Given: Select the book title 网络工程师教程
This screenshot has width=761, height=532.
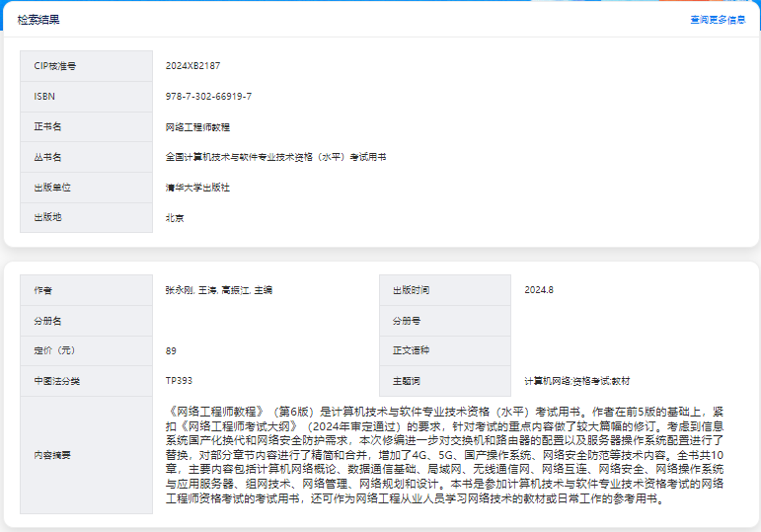Looking at the screenshot, I should click(x=197, y=127).
